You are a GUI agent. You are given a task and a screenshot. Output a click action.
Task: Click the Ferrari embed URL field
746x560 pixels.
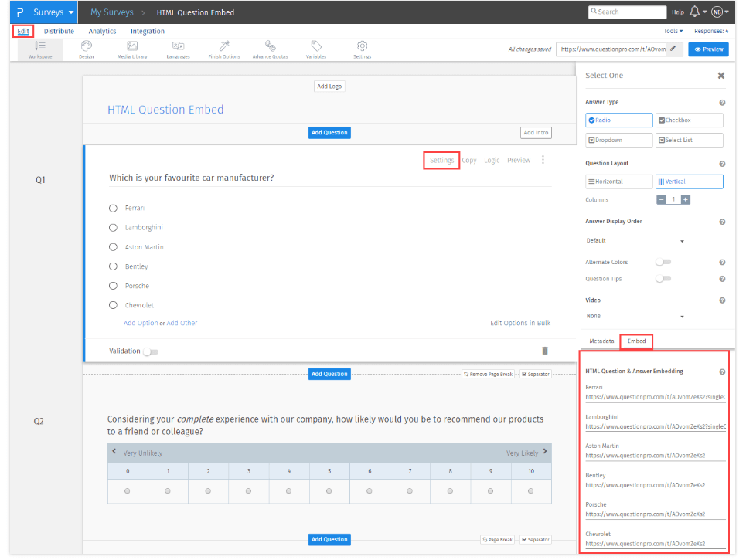point(656,397)
